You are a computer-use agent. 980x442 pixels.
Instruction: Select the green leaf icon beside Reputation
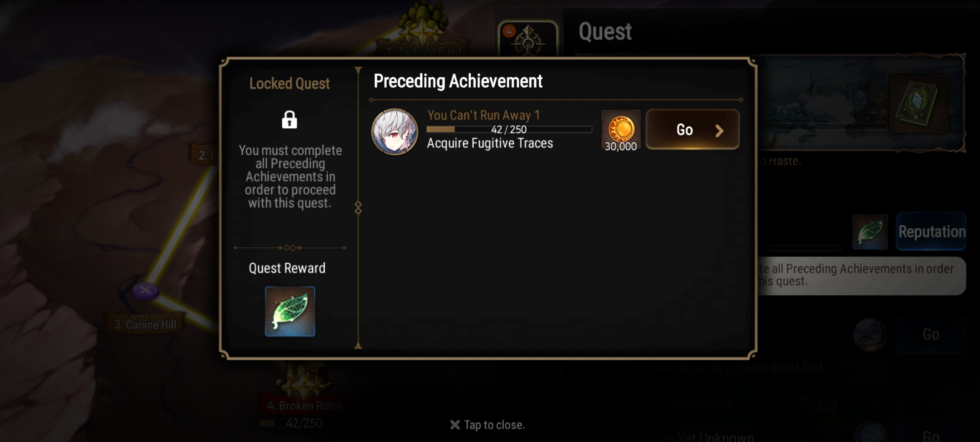[x=870, y=231]
